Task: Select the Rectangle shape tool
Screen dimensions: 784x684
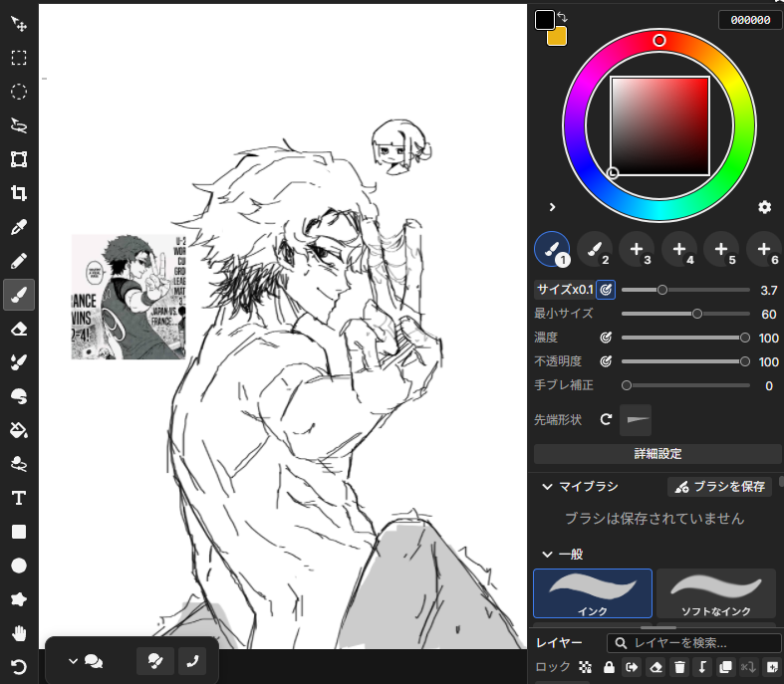Action: click(x=19, y=532)
